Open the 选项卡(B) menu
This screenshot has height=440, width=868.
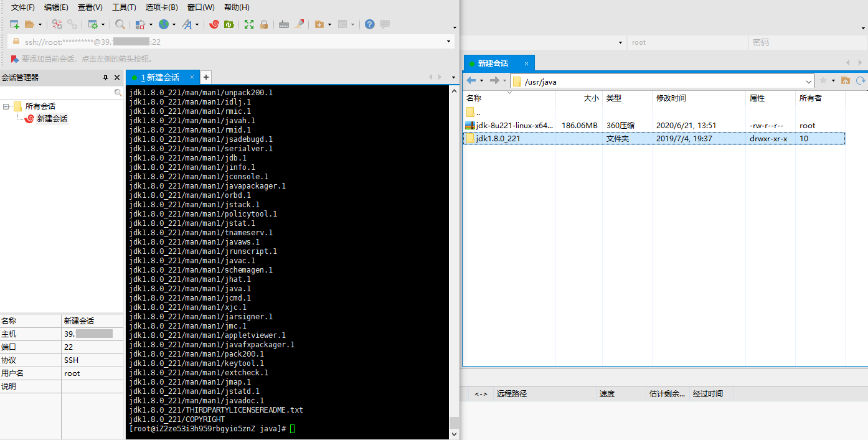click(x=161, y=7)
